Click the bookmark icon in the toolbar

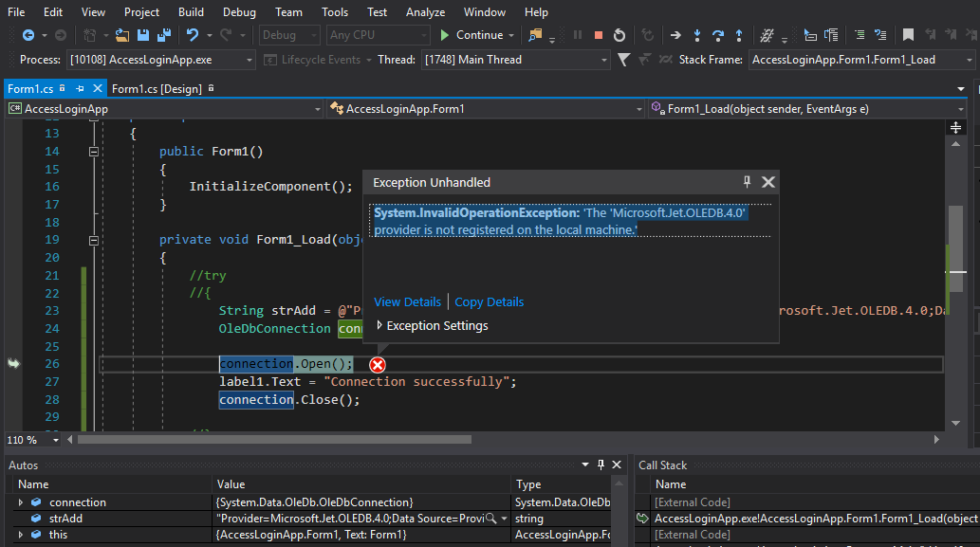pyautogui.click(x=908, y=35)
